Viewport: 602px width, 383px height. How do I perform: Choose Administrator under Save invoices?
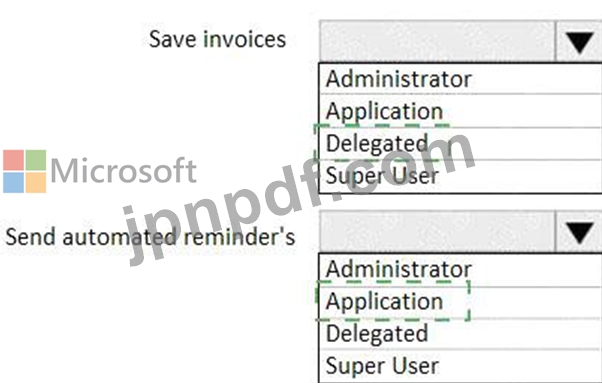[460, 79]
